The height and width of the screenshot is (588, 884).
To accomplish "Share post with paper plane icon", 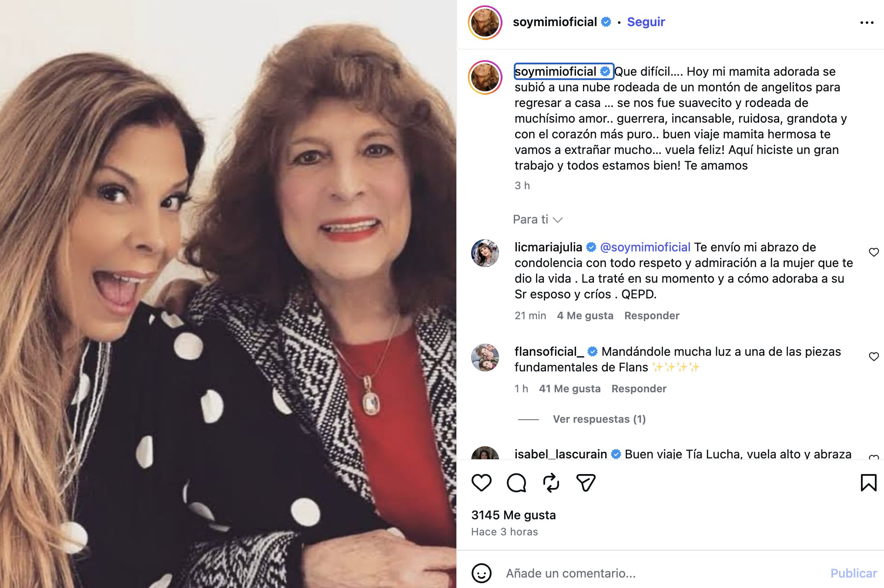I will point(586,483).
